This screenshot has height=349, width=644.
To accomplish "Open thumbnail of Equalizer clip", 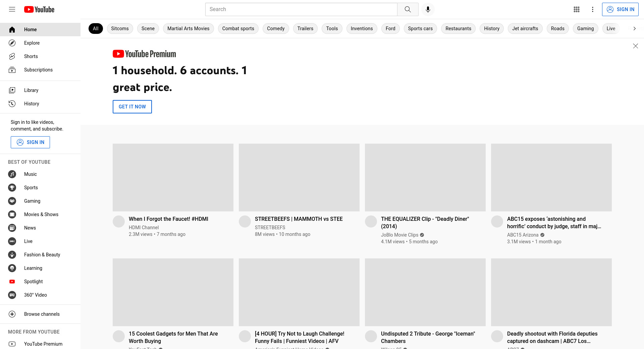I will [x=425, y=178].
